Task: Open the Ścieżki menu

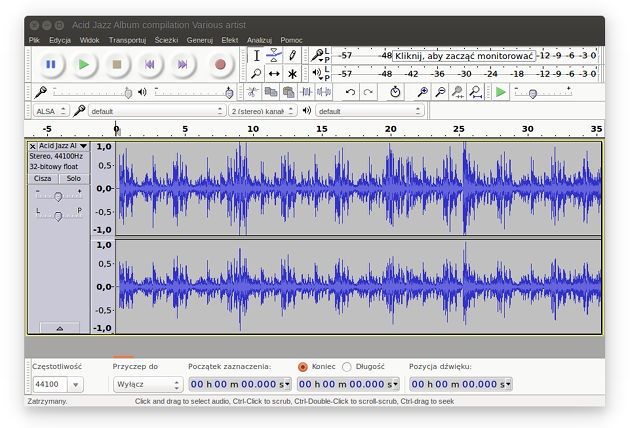Action: [x=166, y=40]
